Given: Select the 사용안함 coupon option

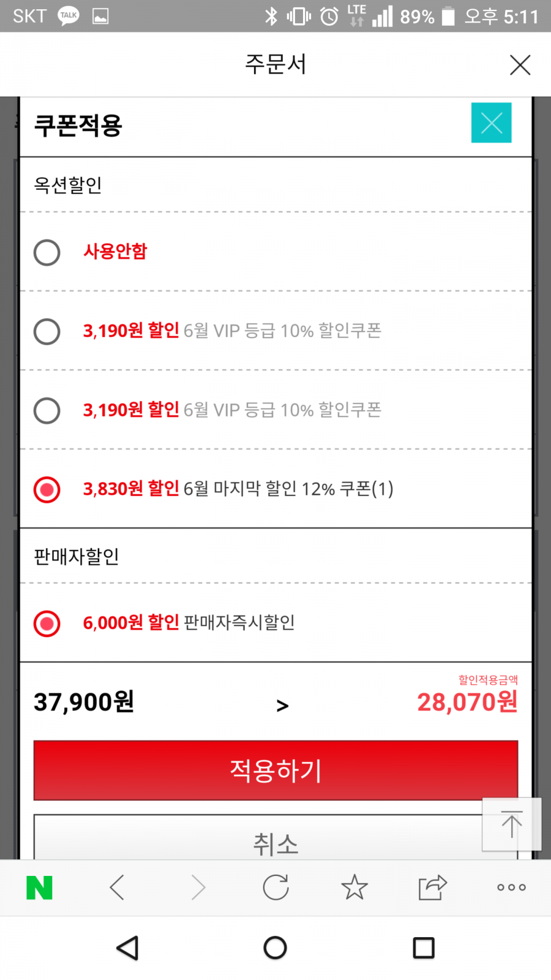Looking at the screenshot, I should tap(47, 252).
